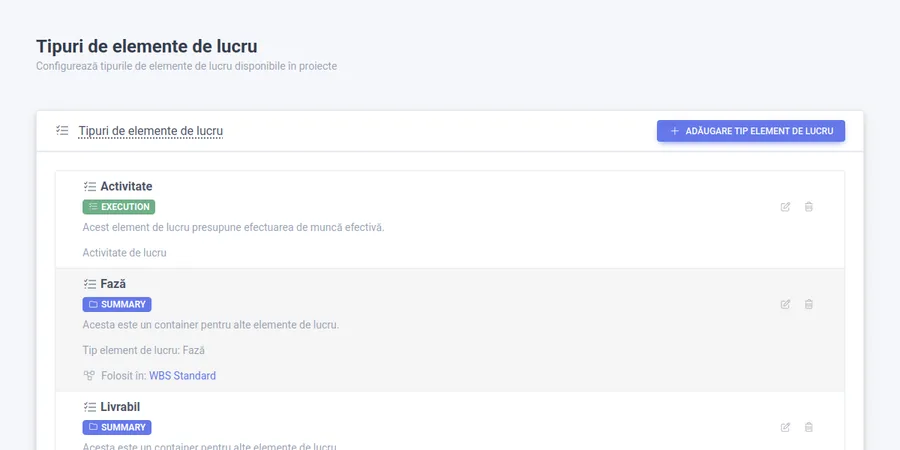
Task: Click the SUMMARY badge under Fază
Action: (117, 304)
